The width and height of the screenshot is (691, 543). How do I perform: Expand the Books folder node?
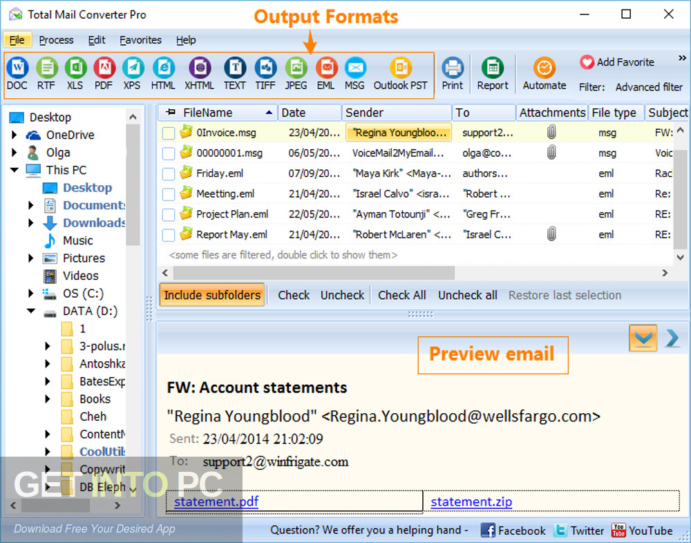click(48, 399)
